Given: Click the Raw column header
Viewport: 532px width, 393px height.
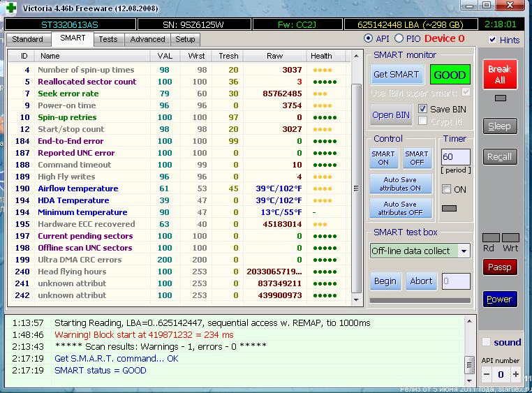Looking at the screenshot, I should 274,56.
